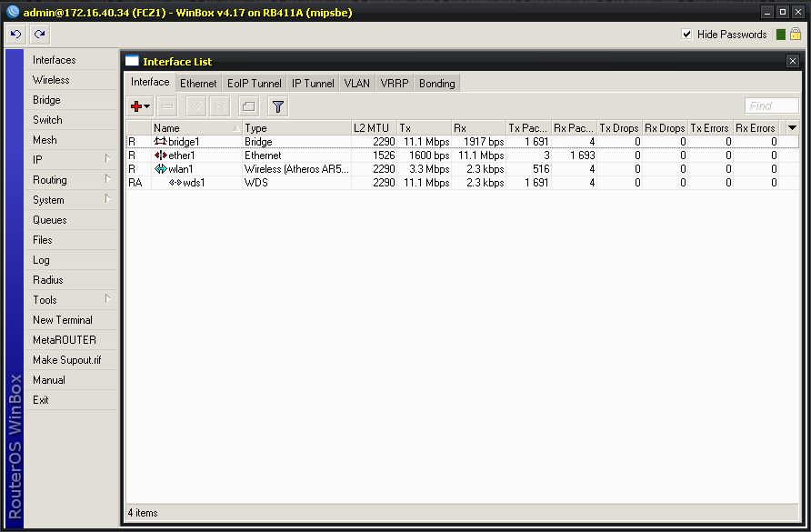Click the 3.3 Mbps Tx value
This screenshot has height=532, width=811.
[429, 169]
